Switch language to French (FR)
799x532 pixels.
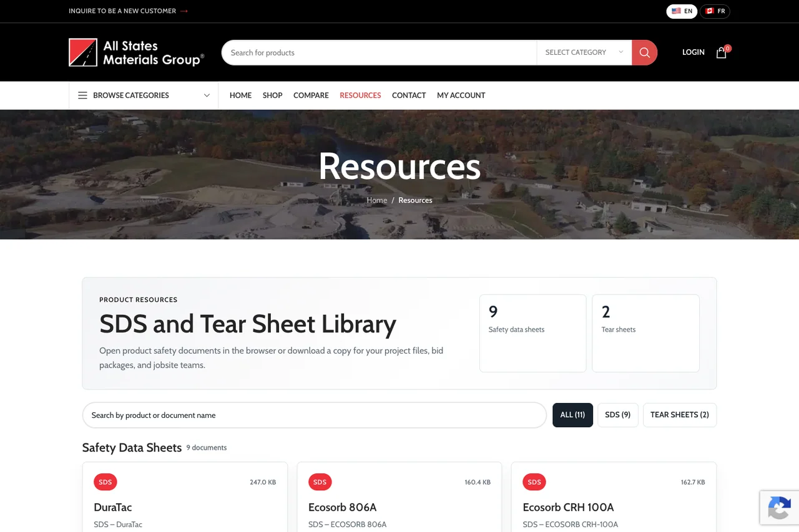tap(715, 11)
